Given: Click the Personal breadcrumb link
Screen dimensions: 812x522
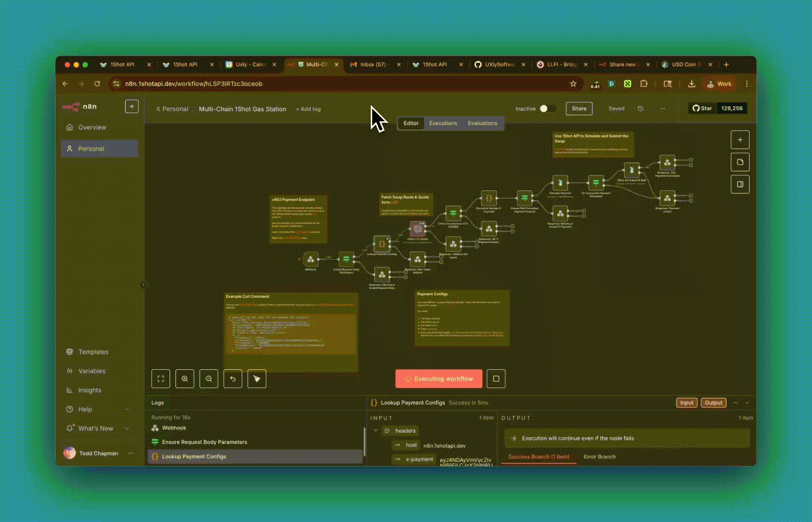Looking at the screenshot, I should (x=172, y=109).
